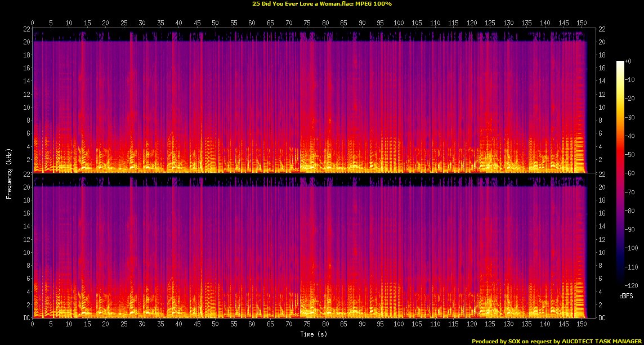Click the 100 second marker on the top time axis
Viewport: 644px width, 345px height.
399,23
